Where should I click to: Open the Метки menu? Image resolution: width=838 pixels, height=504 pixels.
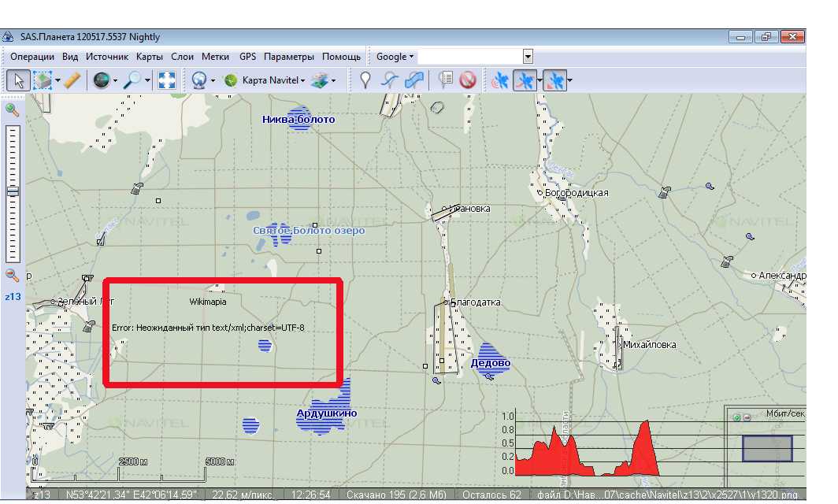215,57
